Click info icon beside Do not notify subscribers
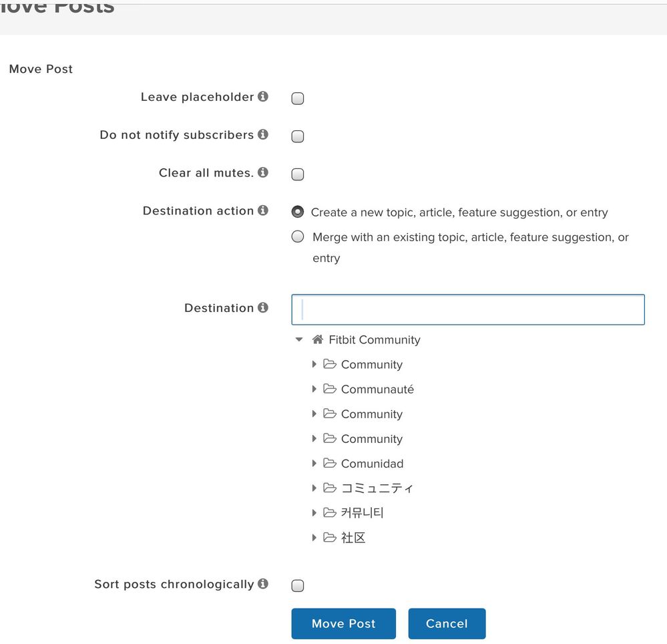The height and width of the screenshot is (644, 667). (263, 134)
